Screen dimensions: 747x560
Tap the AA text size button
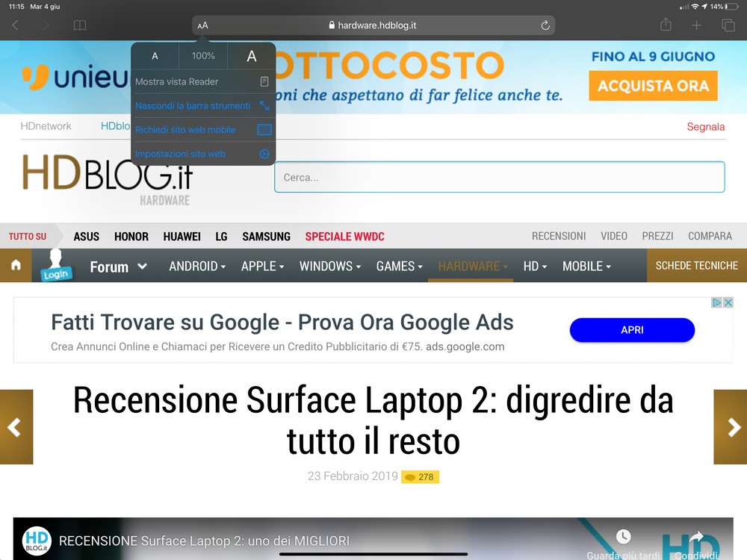203,25
